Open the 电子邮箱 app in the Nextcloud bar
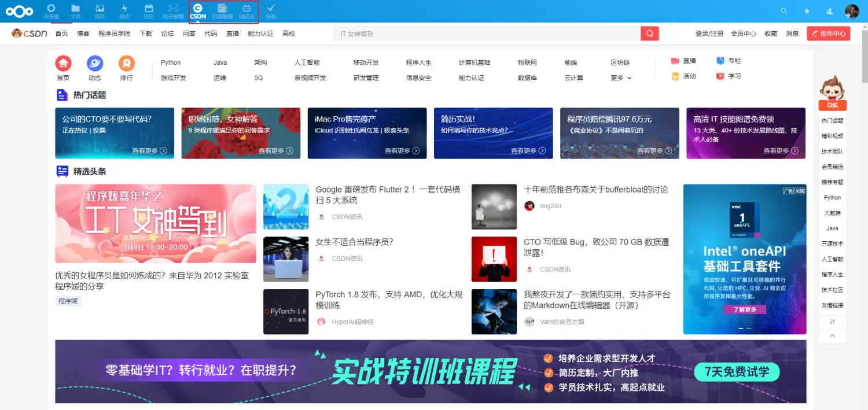The width and height of the screenshot is (868, 410). point(172,10)
